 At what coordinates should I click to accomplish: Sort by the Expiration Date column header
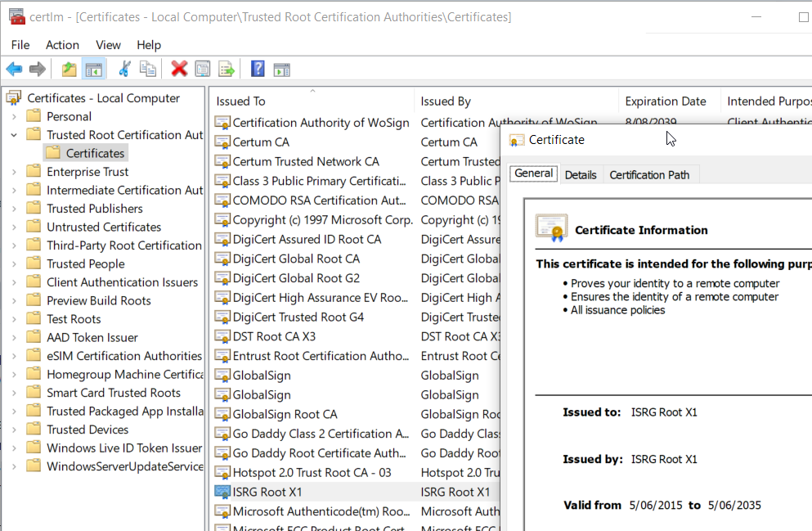[670, 101]
